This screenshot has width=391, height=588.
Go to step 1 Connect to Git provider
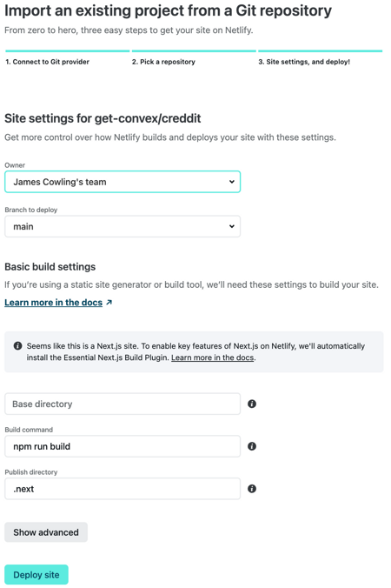pos(47,62)
